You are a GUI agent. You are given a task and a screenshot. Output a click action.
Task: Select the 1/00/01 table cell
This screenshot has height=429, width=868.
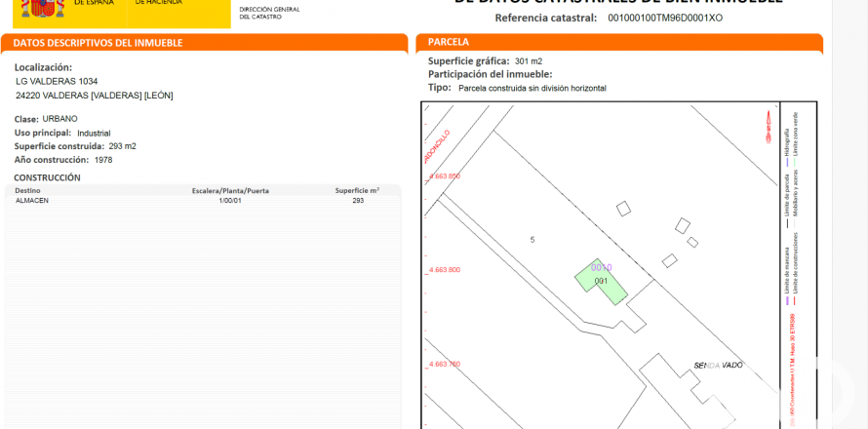(230, 201)
